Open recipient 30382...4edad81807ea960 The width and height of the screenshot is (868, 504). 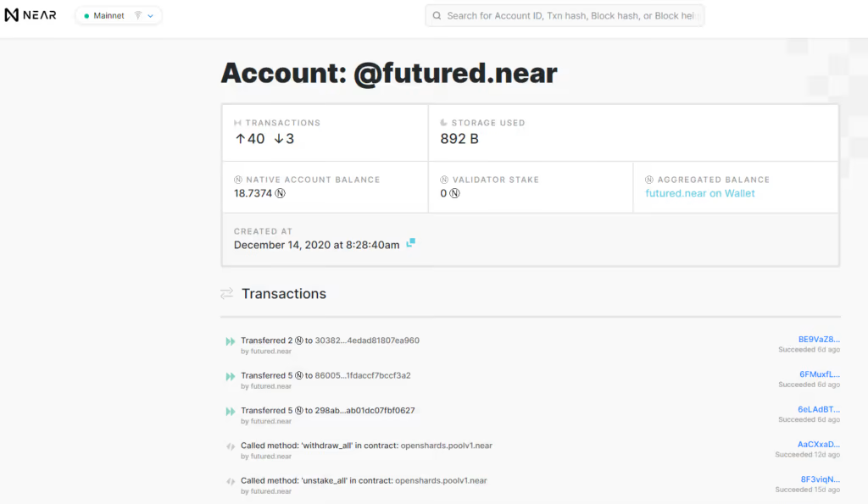[x=367, y=341]
